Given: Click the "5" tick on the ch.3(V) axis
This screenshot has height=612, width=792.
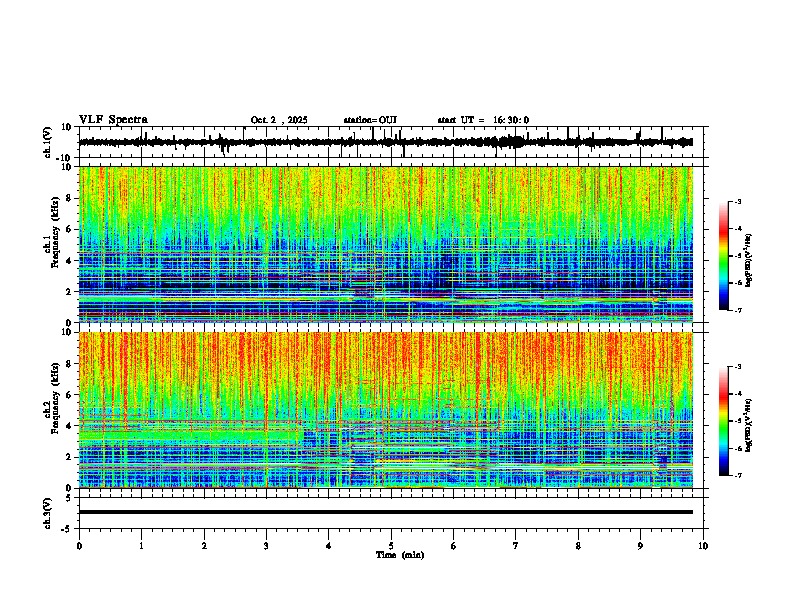Looking at the screenshot, I should 70,497.
